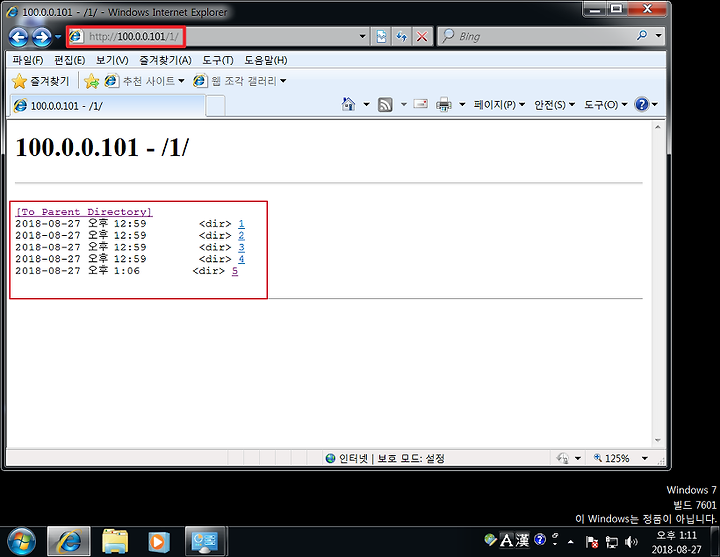Image resolution: width=720 pixels, height=557 pixels.
Task: Open the 보기(V) menu
Action: pyautogui.click(x=112, y=60)
